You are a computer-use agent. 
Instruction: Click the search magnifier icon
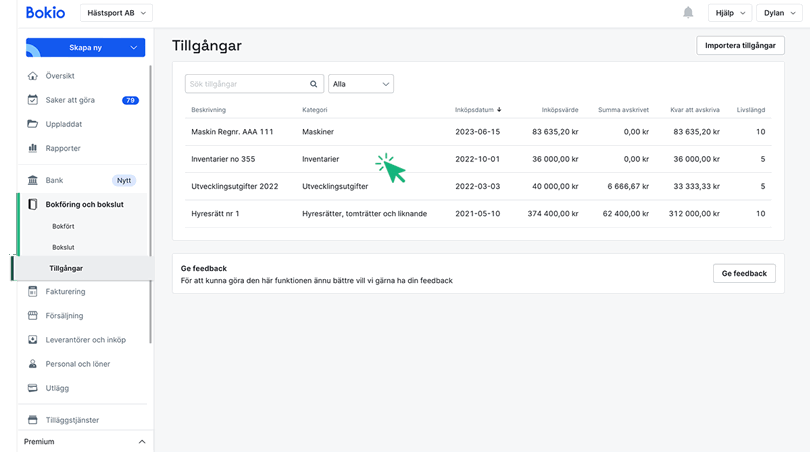click(314, 84)
